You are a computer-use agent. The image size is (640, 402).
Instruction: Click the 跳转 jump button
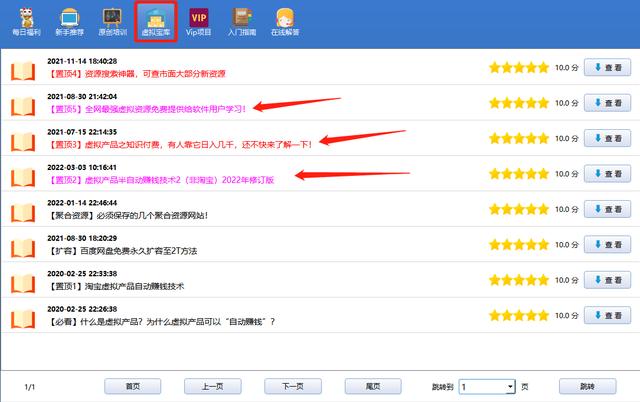coord(587,386)
